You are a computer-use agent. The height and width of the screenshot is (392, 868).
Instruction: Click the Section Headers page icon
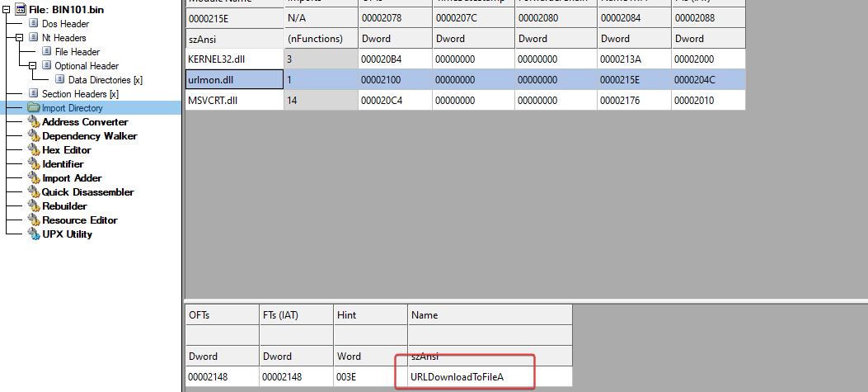(x=33, y=94)
